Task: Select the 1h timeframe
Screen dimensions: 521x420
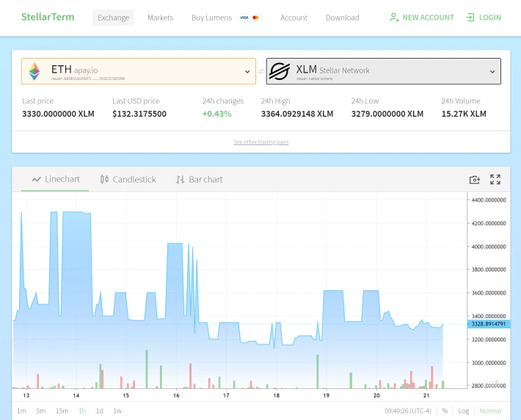Action: (82, 410)
